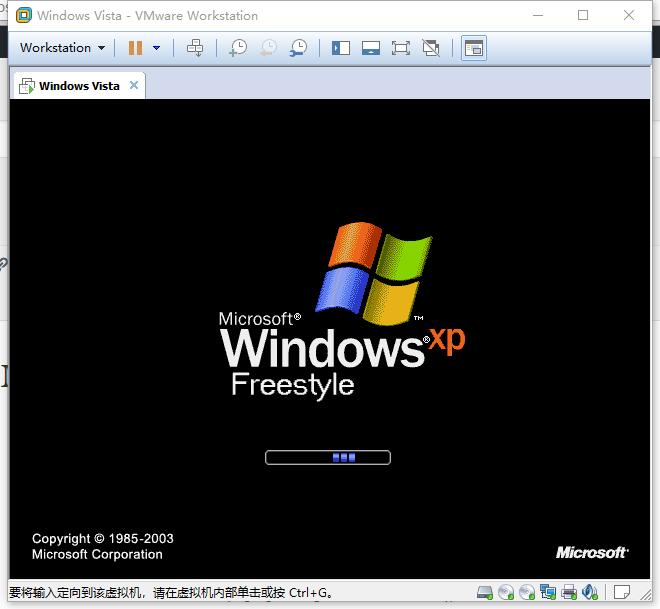This screenshot has width=660, height=609.
Task: Open the snapshot manager
Action: pos(298,48)
